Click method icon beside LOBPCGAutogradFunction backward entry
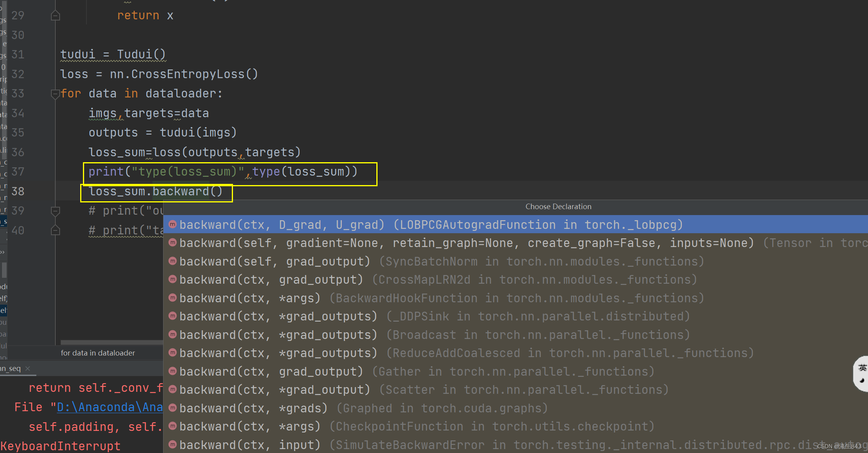868x453 pixels. pos(172,225)
